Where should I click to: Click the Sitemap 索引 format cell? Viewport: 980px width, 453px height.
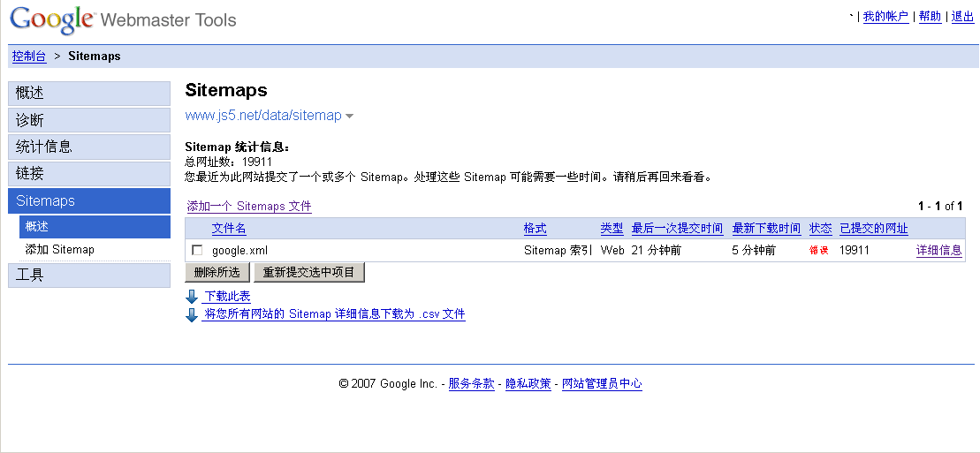pos(558,251)
